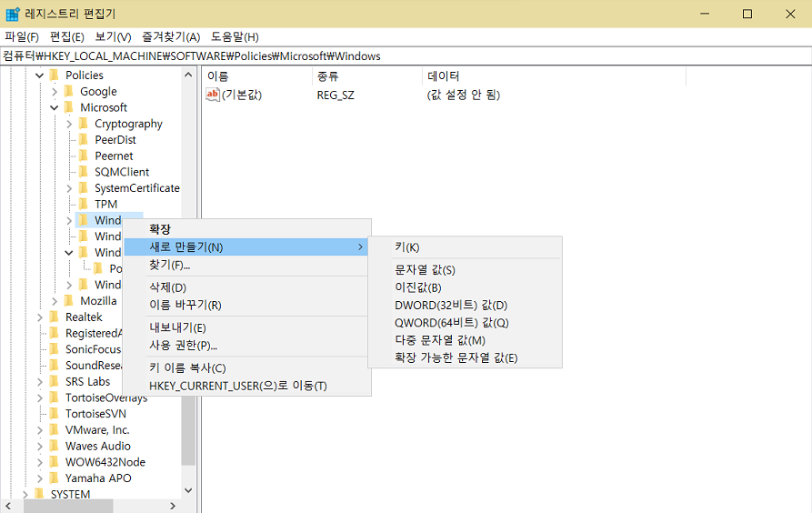Create new 키(K) from submenu
The height and width of the screenshot is (513, 812).
coord(465,247)
